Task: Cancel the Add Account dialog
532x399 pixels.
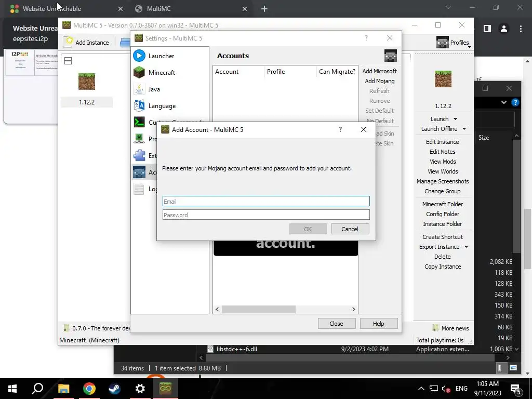Action: 350,229
